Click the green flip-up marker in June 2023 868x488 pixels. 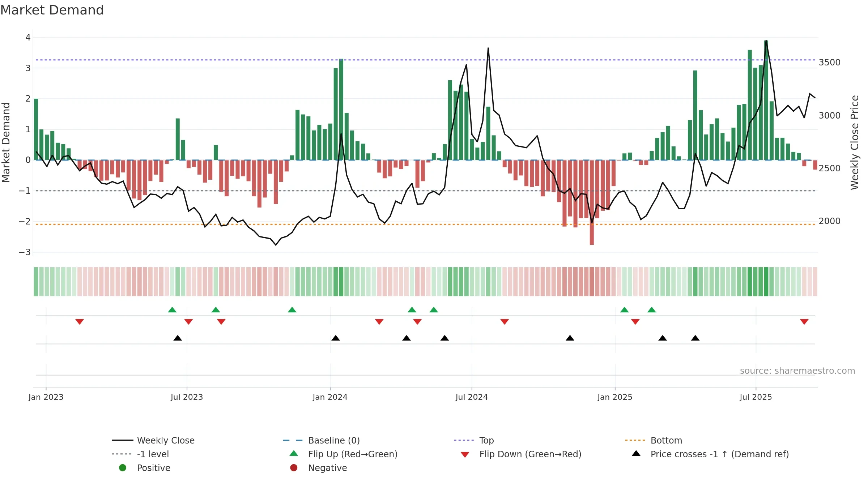tap(172, 310)
